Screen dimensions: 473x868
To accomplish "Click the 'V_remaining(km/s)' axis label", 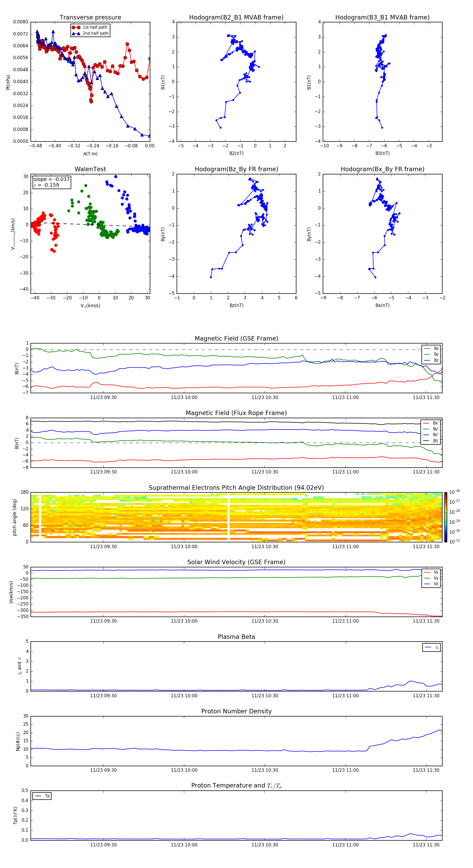I will (13, 234).
